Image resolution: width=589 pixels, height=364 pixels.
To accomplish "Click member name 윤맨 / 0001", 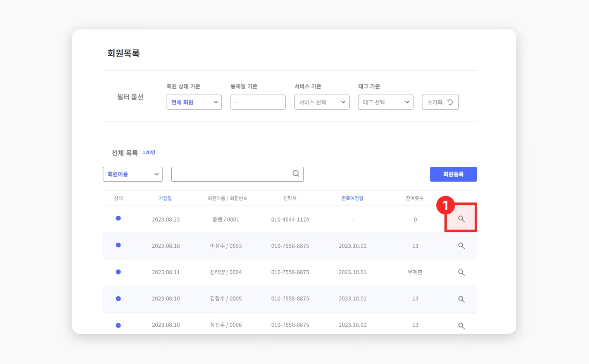I will pos(226,220).
